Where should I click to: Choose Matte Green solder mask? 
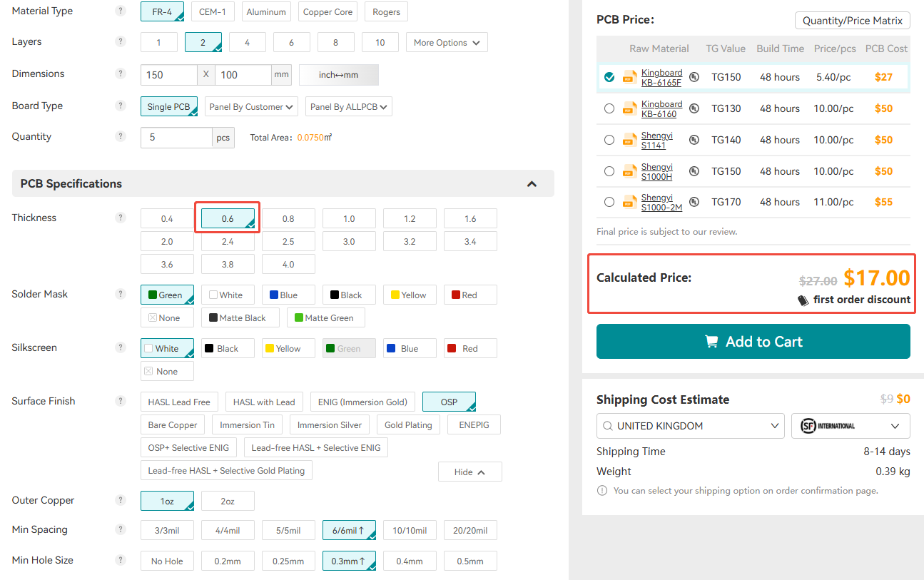pos(326,317)
